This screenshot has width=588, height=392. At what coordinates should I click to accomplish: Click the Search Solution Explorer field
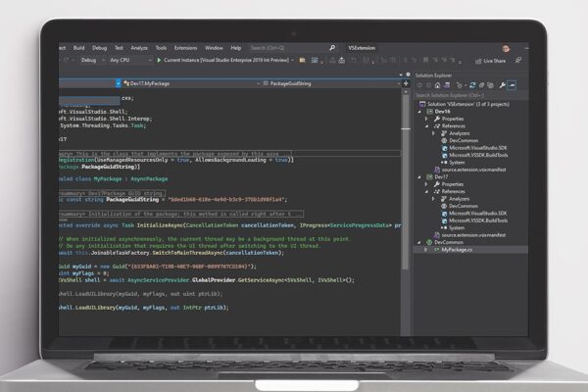pos(470,95)
